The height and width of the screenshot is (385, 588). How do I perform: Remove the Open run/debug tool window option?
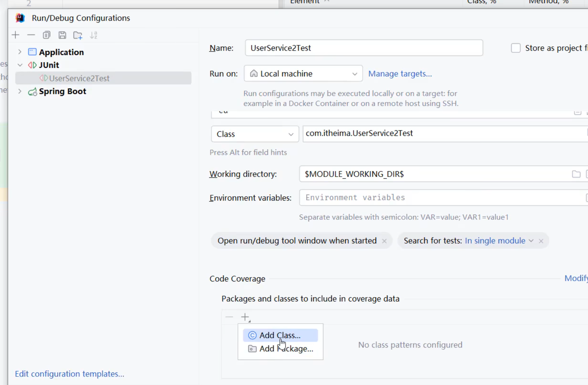click(384, 241)
